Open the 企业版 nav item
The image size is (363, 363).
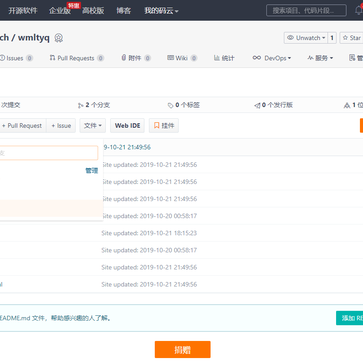coord(60,11)
